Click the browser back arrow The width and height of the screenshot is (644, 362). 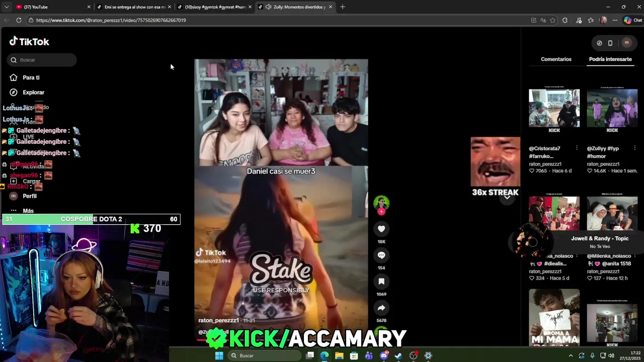[6, 20]
